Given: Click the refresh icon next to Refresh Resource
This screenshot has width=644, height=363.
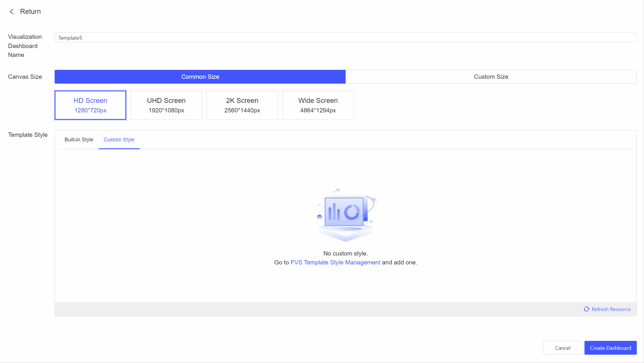Looking at the screenshot, I should pos(586,309).
